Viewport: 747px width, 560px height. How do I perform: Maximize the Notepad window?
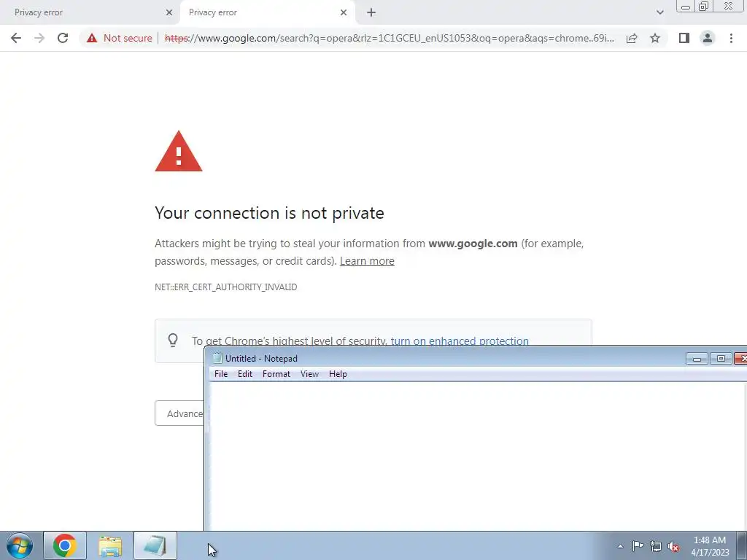[721, 358]
